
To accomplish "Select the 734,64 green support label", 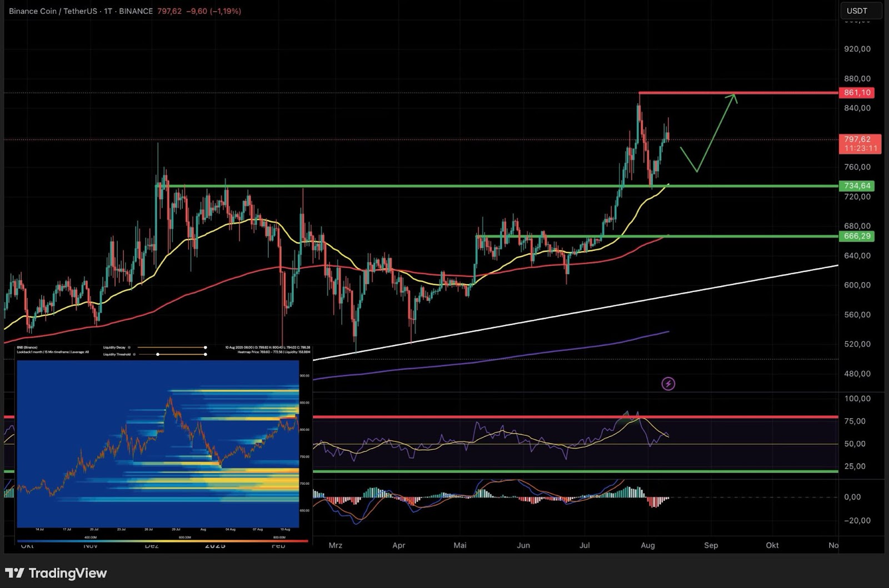I will click(856, 186).
